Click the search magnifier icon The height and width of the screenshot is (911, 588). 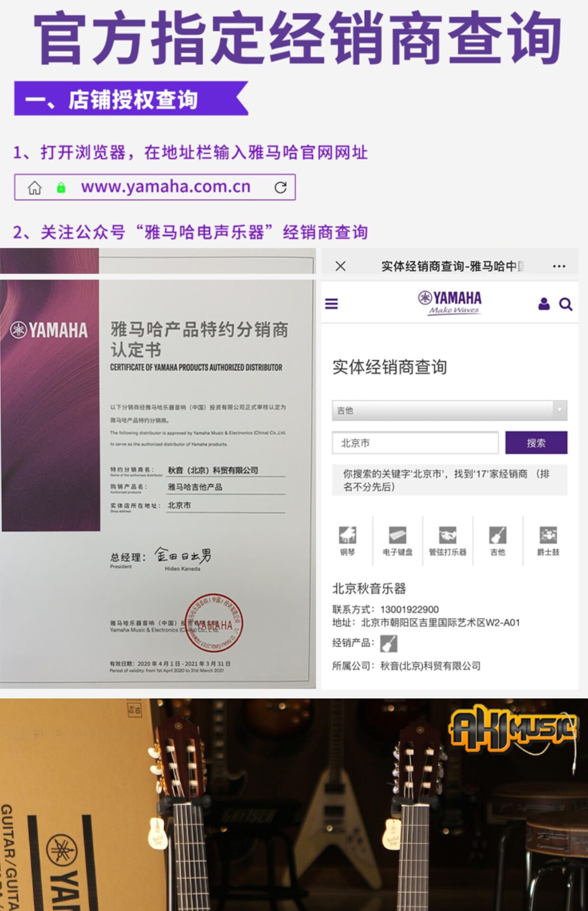point(566,304)
